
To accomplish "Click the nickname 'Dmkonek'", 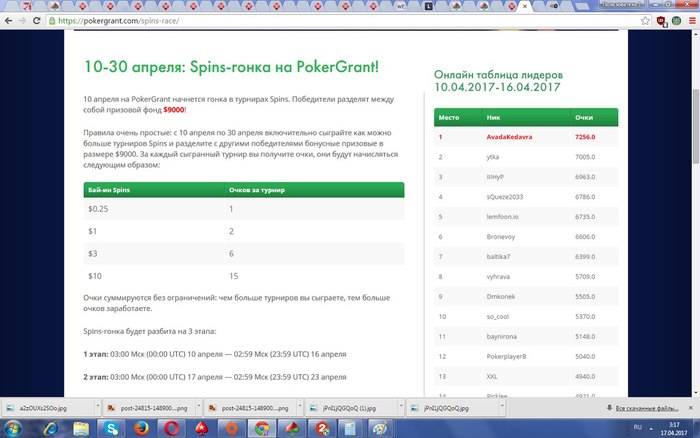I will [x=501, y=296].
